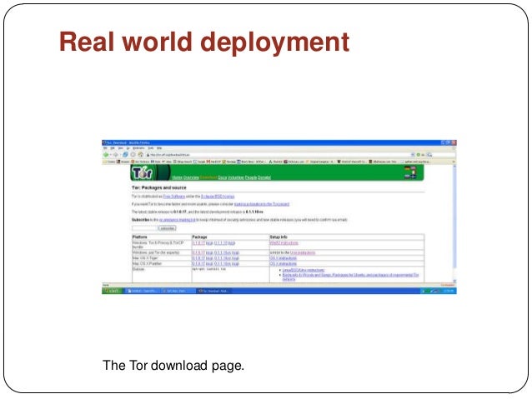Open the Donate nav link

(264, 177)
